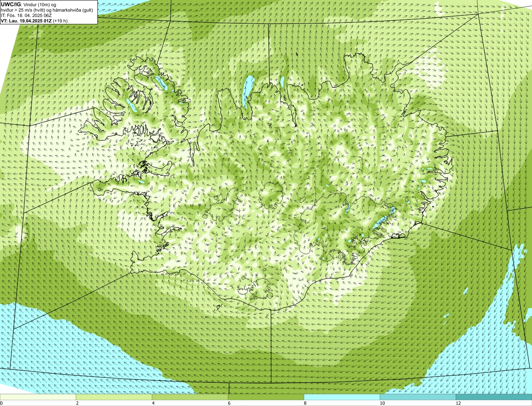Click the "6" label on the color scale
The height and width of the screenshot is (406, 532).
229,403
